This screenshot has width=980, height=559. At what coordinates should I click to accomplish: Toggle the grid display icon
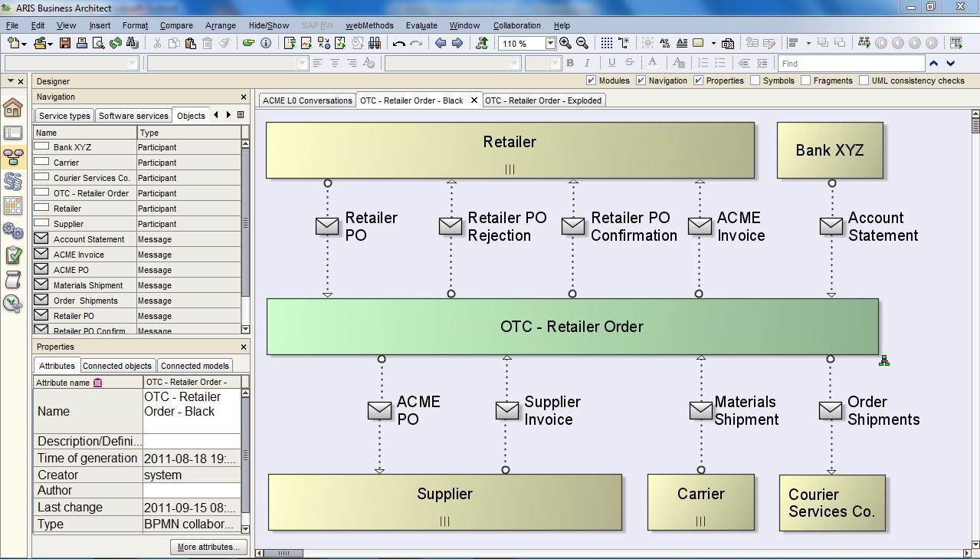pyautogui.click(x=607, y=44)
